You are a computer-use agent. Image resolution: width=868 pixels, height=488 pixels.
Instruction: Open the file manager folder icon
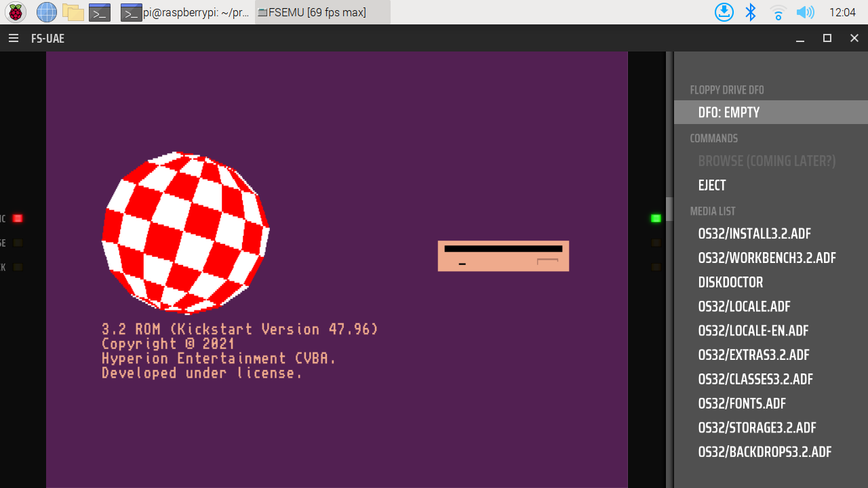(x=73, y=12)
